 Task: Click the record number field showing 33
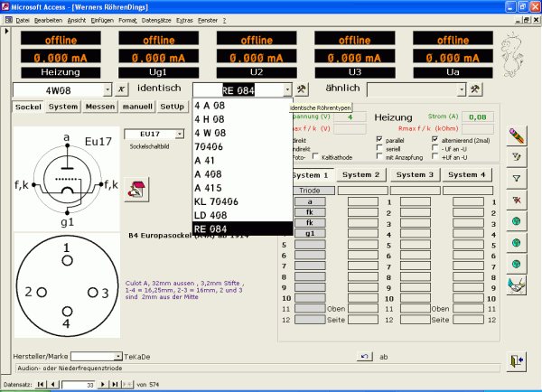tap(78, 385)
